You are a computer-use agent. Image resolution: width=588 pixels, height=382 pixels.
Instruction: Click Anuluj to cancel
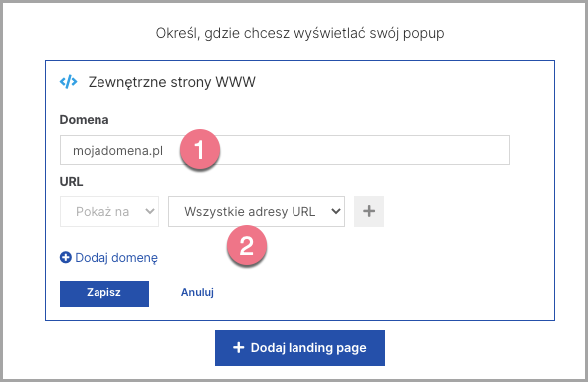click(x=197, y=292)
